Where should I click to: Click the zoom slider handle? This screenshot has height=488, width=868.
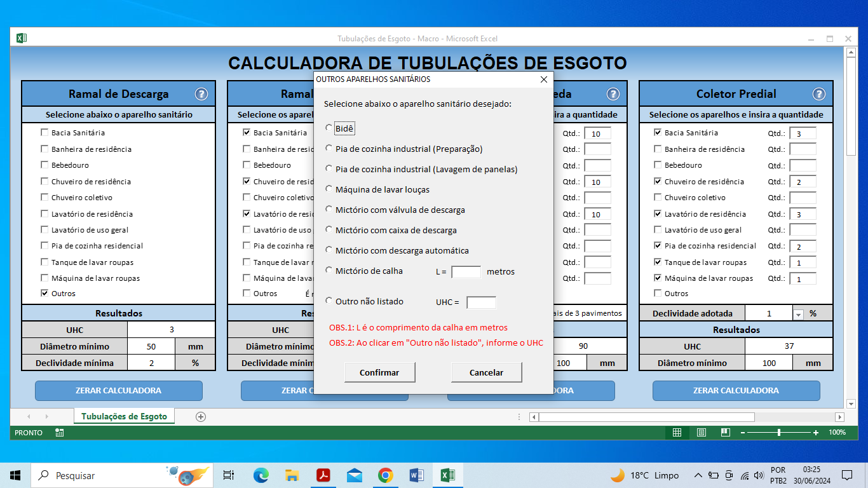(x=779, y=432)
